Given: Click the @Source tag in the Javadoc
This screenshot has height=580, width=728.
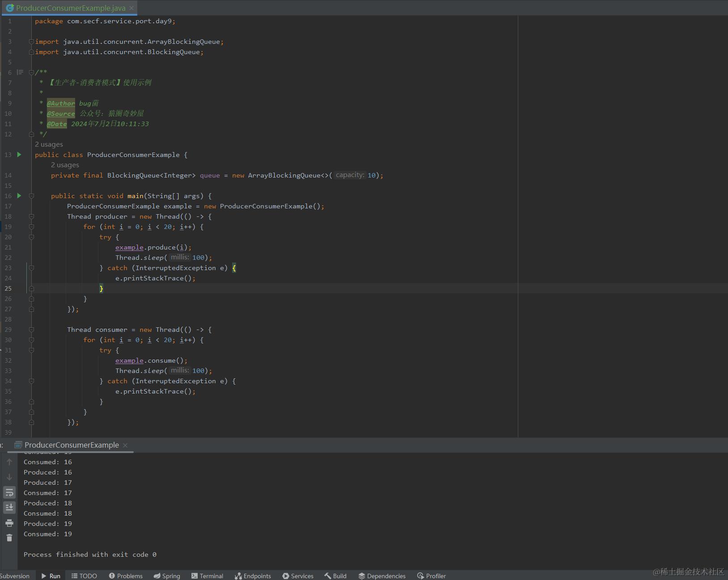Looking at the screenshot, I should click(61, 114).
